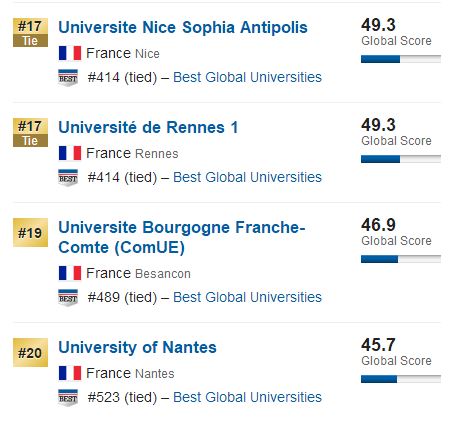The width and height of the screenshot is (453, 421).
Task: Click the 45.7 global score bar
Action: [401, 379]
